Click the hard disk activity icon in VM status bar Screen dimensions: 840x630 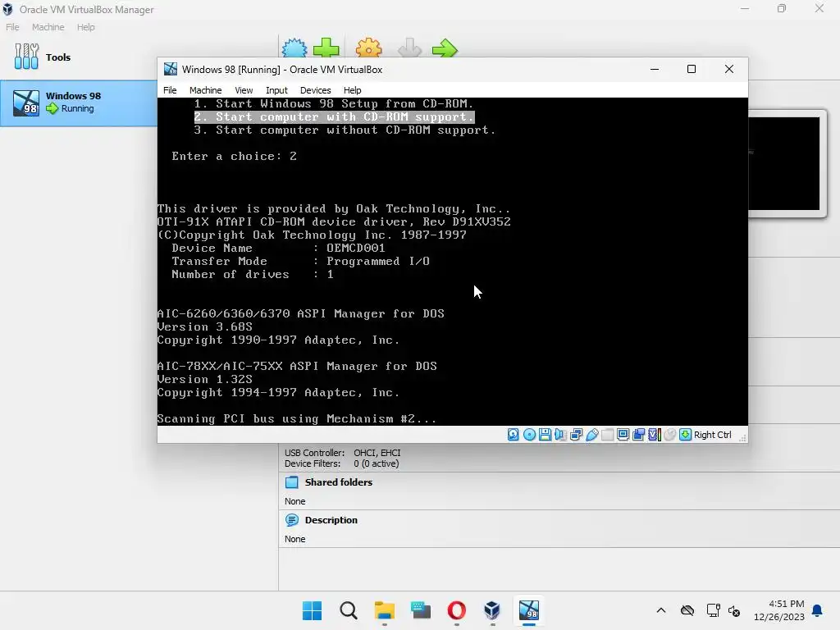pos(514,435)
